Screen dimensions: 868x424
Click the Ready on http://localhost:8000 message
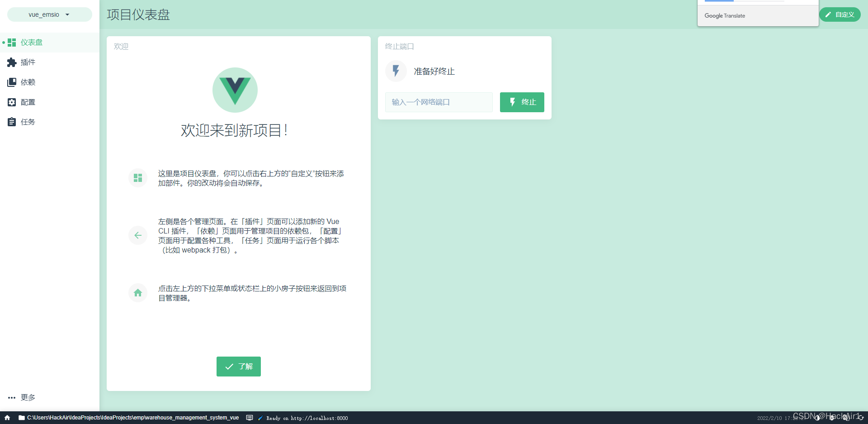[x=307, y=418]
